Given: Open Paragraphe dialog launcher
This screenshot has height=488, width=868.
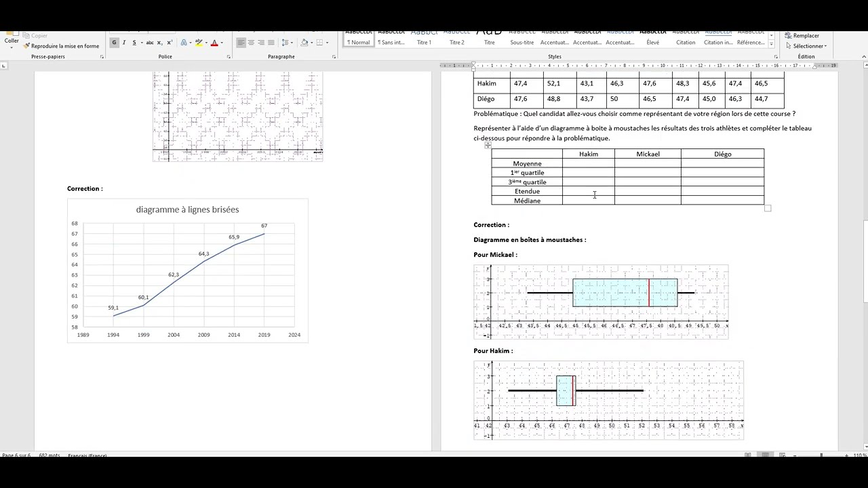Looking at the screenshot, I should (334, 57).
